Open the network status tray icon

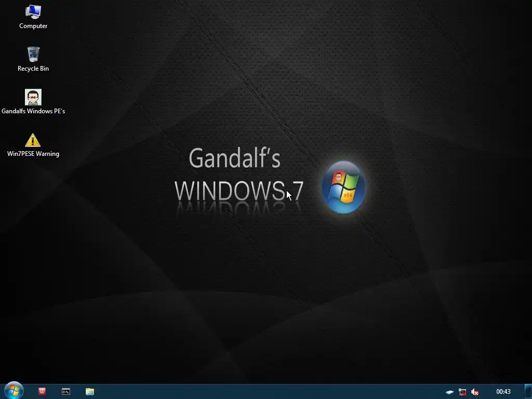462,392
